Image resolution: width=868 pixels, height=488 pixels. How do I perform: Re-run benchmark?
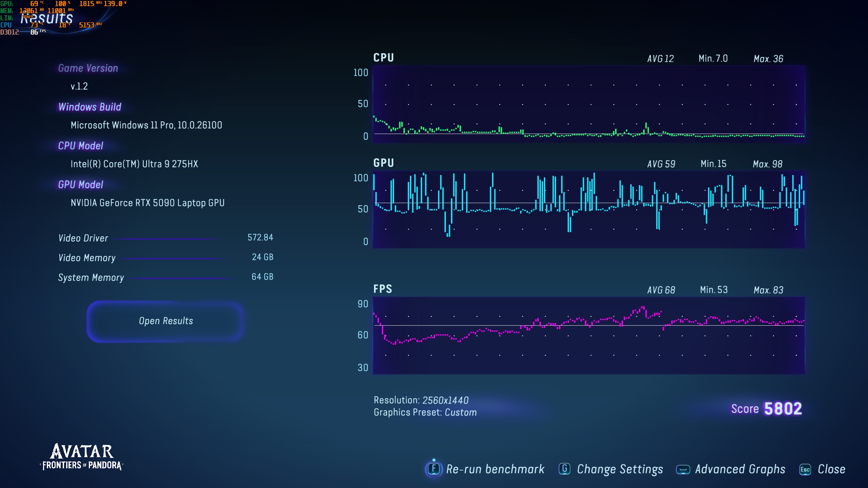pos(495,469)
